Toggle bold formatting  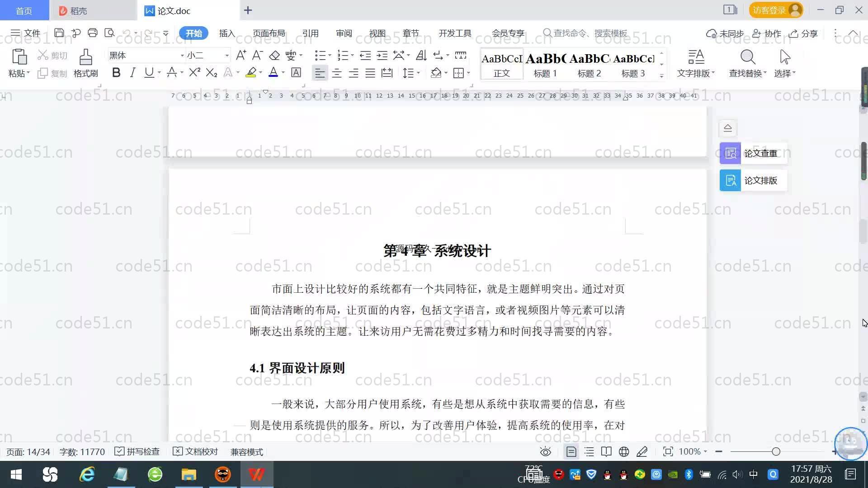116,73
